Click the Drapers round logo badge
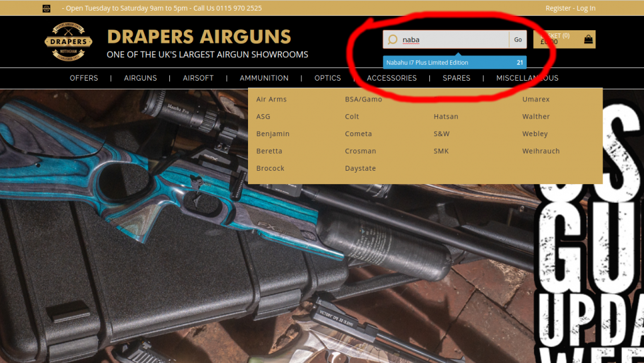Image resolution: width=644 pixels, height=363 pixels. coord(68,42)
